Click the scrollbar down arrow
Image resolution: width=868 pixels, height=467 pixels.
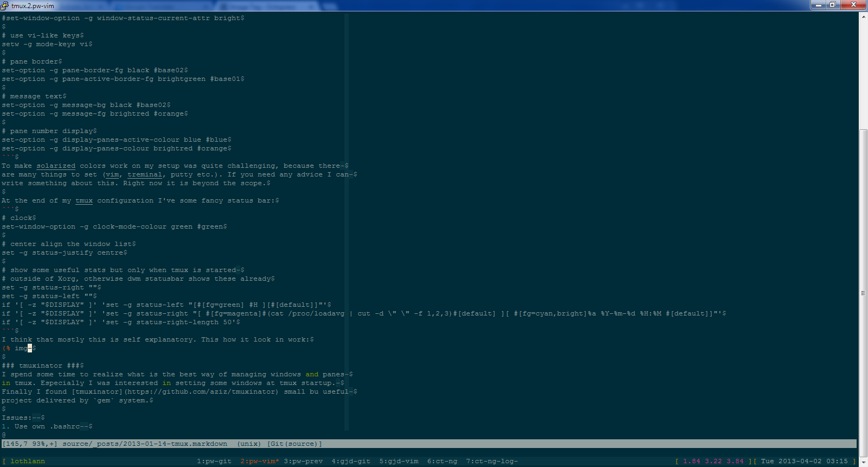863,462
